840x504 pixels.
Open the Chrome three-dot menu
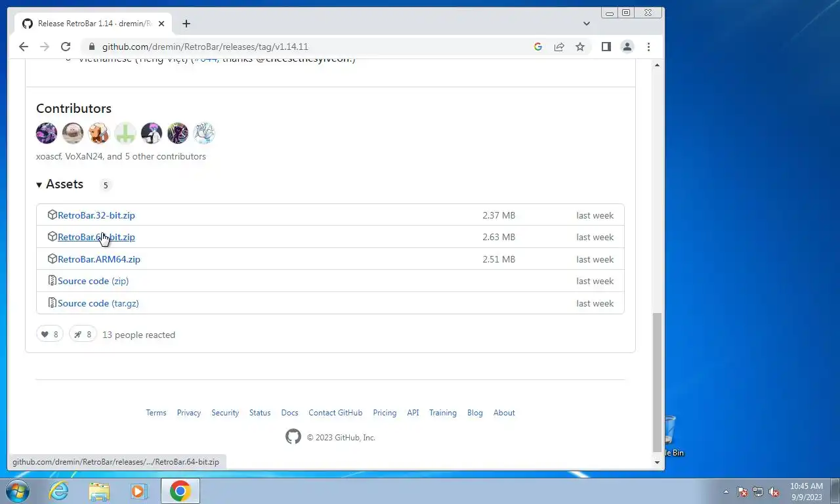tap(648, 47)
